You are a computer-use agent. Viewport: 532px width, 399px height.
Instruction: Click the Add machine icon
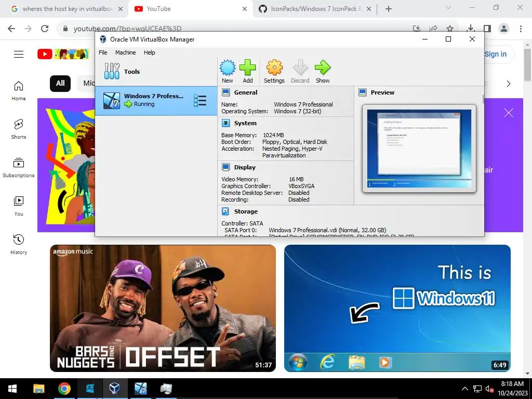[248, 71]
